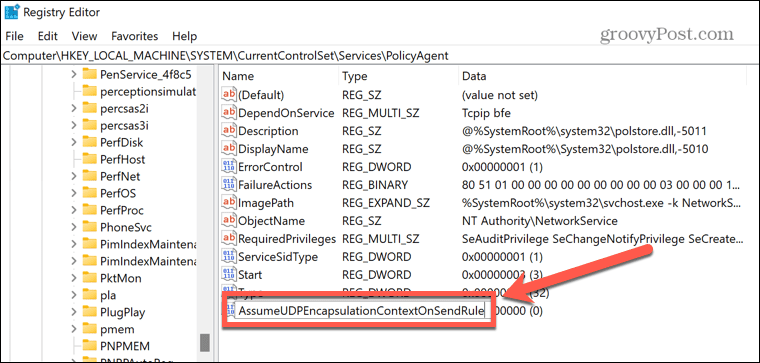Image resolution: width=760 pixels, height=363 pixels.
Task: Click the ObjectName value icon
Action: point(228,221)
